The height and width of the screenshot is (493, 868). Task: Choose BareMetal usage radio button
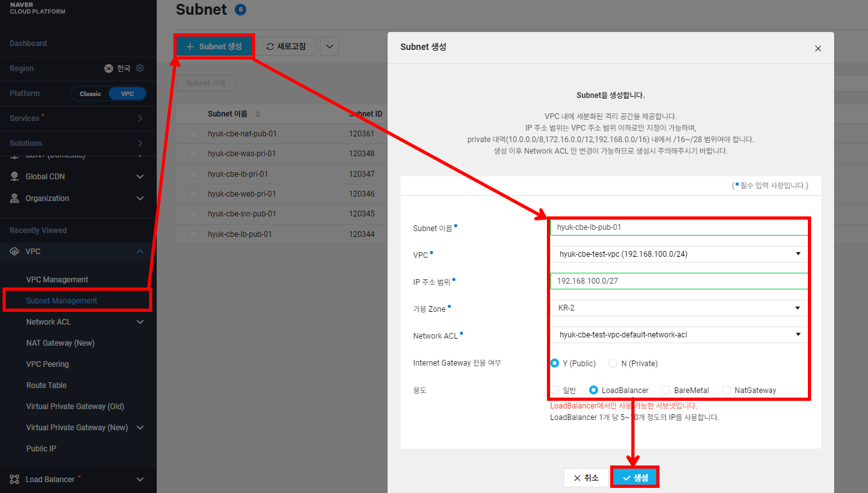pos(666,390)
